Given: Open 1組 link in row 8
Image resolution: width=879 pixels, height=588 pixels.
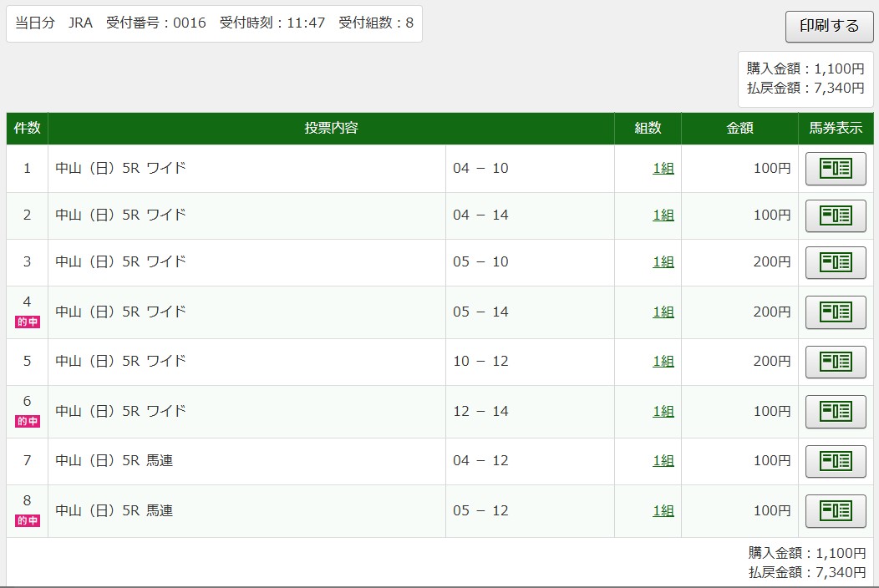Looking at the screenshot, I should coord(663,511).
